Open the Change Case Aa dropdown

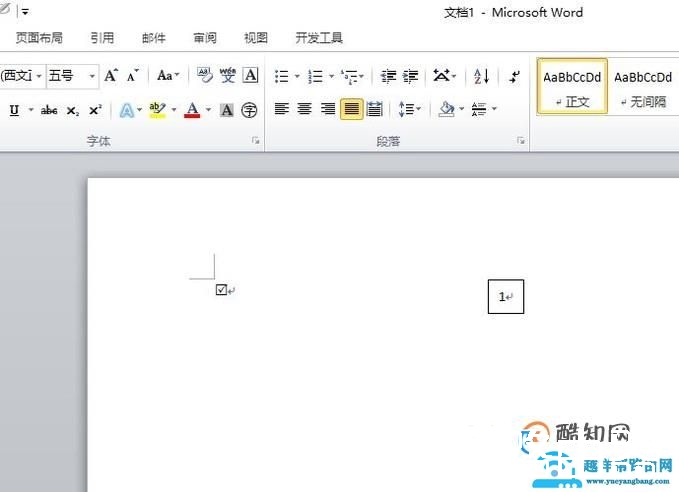click(168, 76)
